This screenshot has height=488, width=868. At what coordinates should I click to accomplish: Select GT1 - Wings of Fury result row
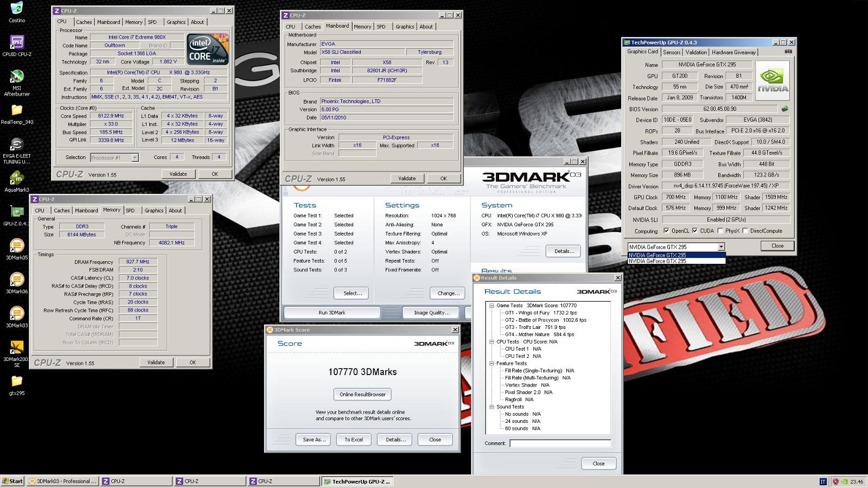(x=540, y=313)
